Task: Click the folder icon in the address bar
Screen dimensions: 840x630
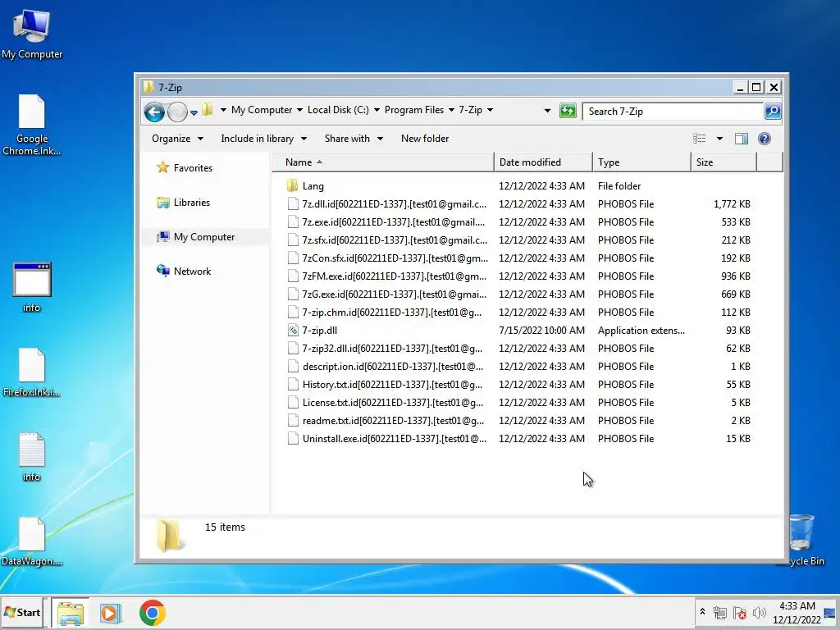Action: [x=208, y=110]
